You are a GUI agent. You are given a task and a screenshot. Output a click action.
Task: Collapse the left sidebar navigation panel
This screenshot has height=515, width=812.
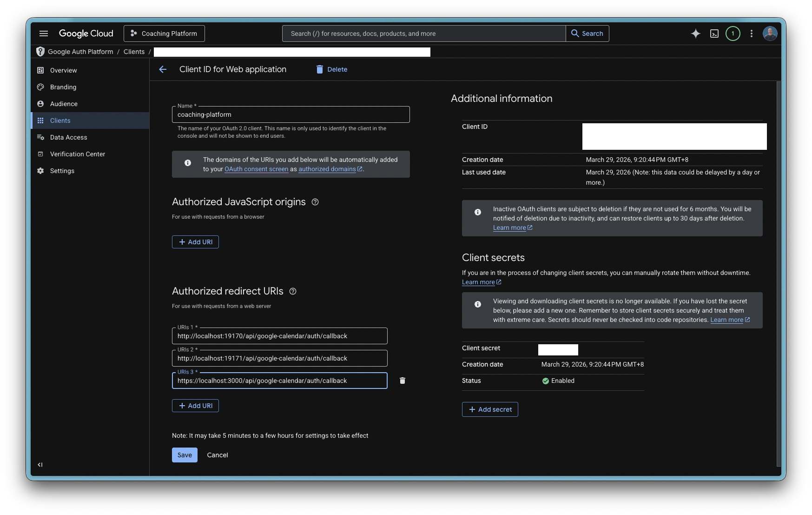click(x=40, y=464)
